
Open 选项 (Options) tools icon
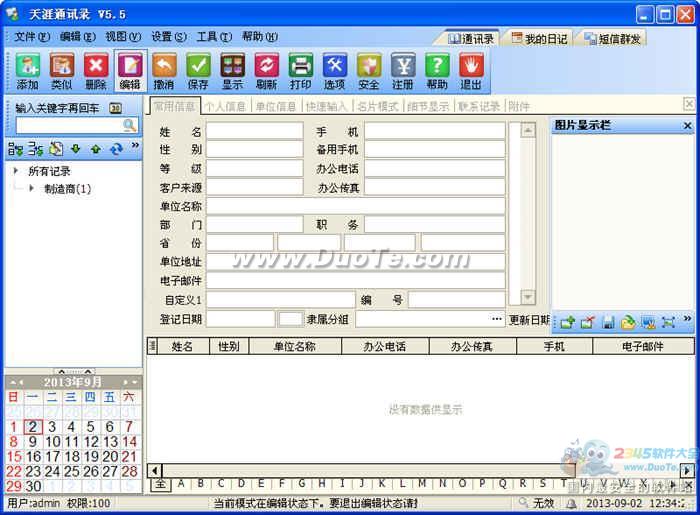334,71
